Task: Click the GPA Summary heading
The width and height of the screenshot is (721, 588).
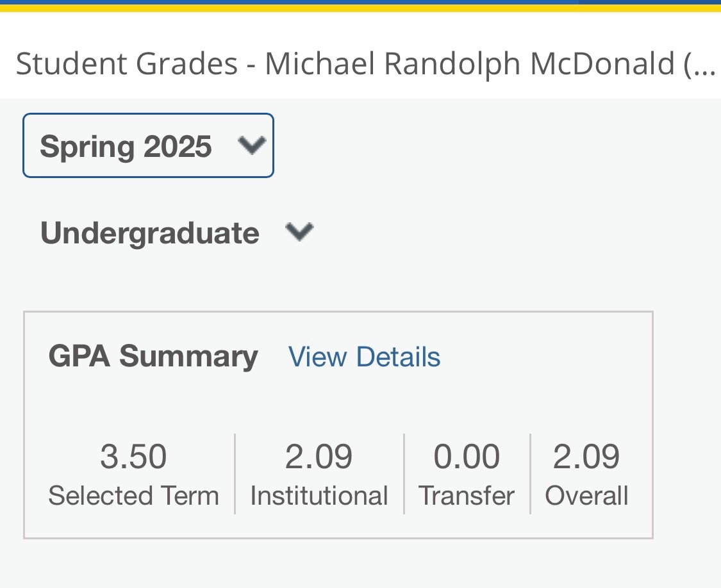Action: coord(153,356)
